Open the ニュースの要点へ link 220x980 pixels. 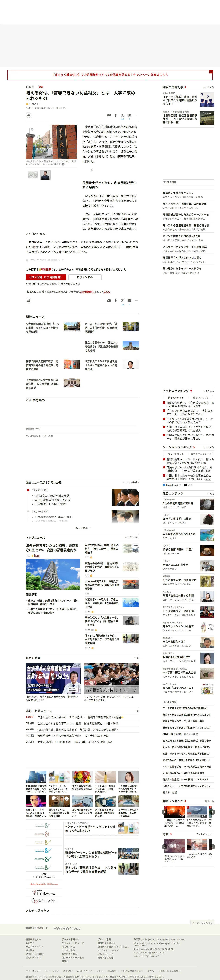coord(130,482)
